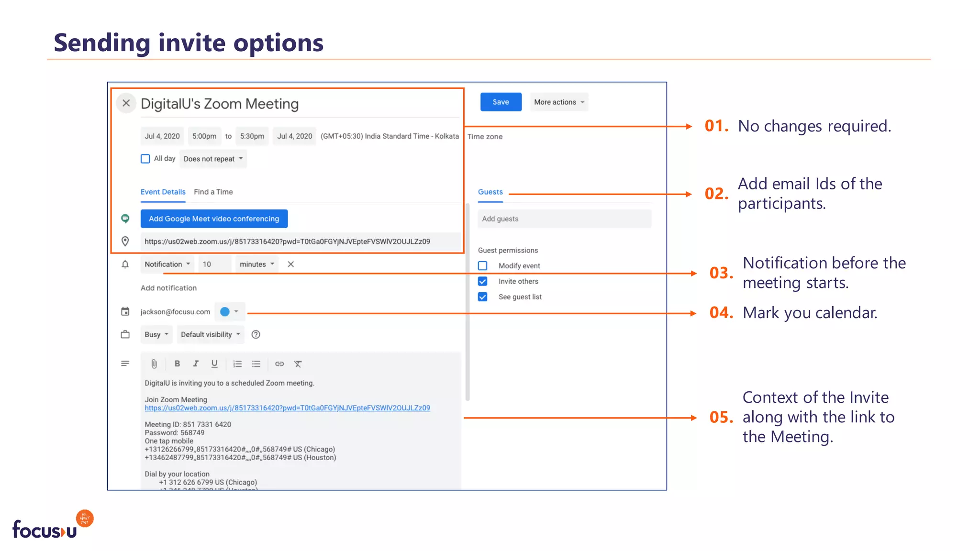Click the attach file paperclip icon

[x=154, y=364]
